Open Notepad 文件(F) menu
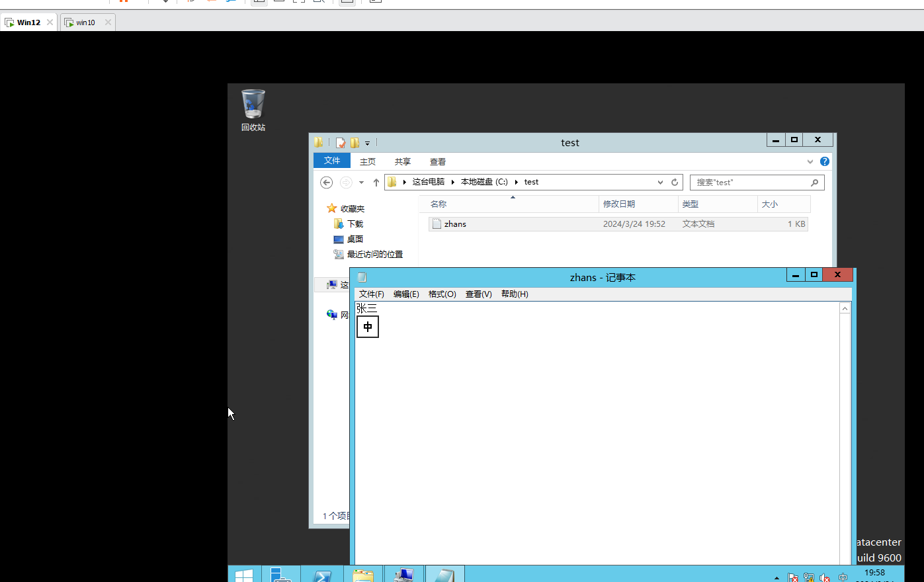924x582 pixels. point(372,294)
